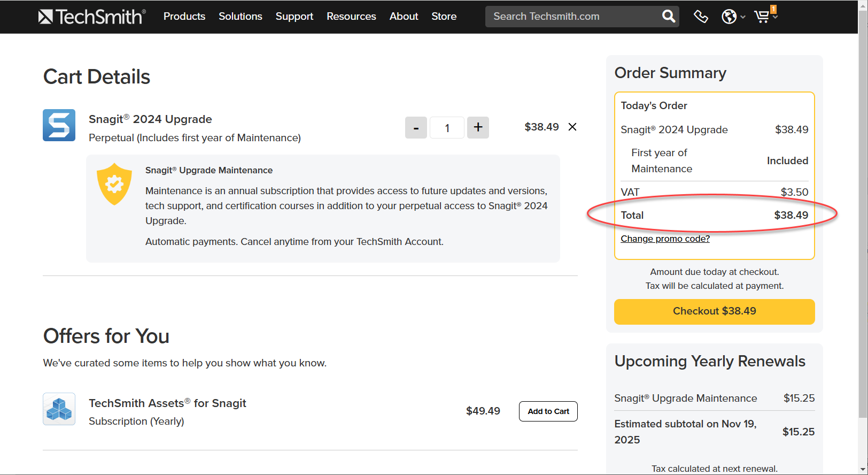868x475 pixels.
Task: Click Estimated subtotal on Nov 19 text
Action: pos(686,432)
